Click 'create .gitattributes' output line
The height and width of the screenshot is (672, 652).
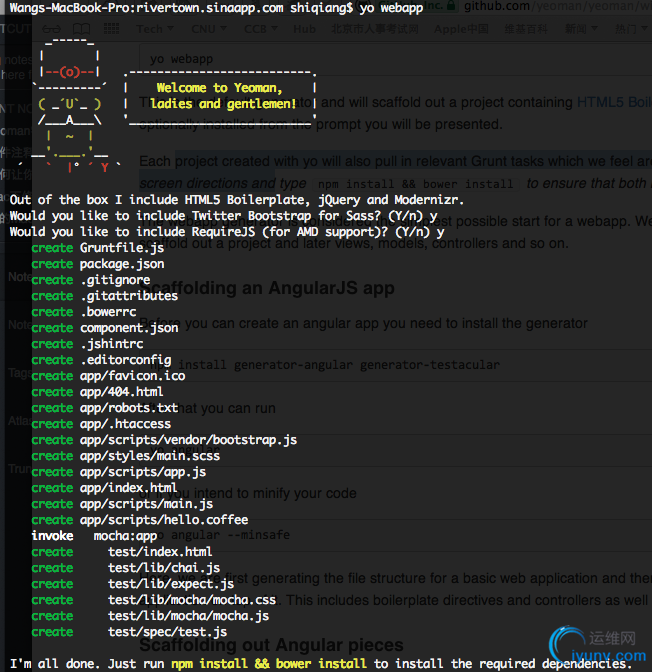pos(105,296)
